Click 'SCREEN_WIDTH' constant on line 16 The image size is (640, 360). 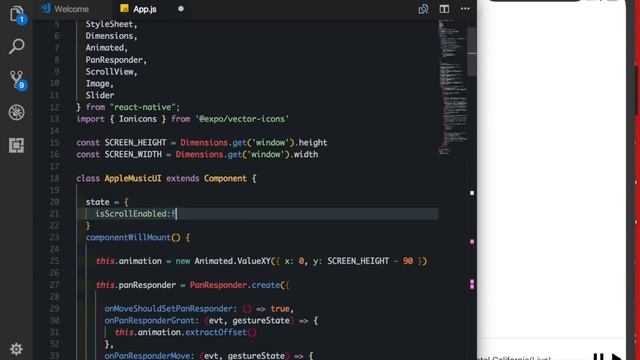tap(133, 154)
